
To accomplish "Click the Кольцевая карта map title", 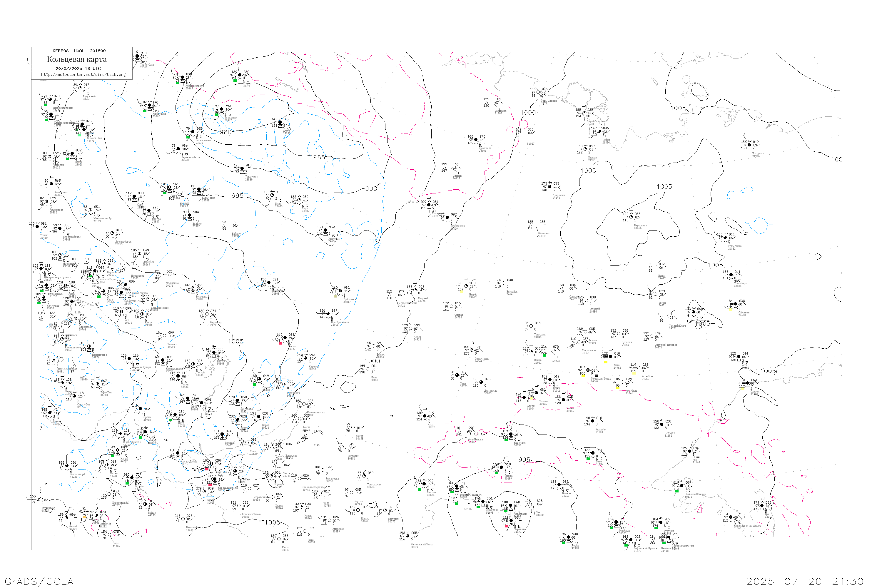I will click(77, 59).
